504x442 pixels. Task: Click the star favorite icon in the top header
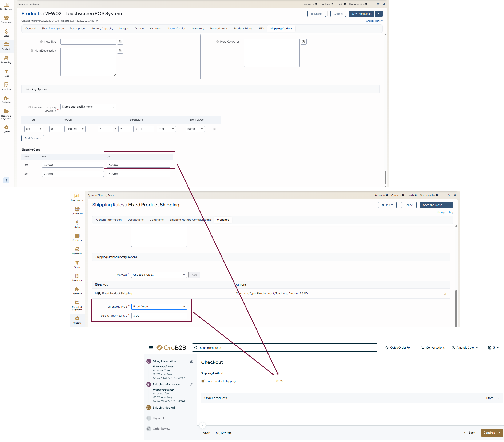[378, 4]
